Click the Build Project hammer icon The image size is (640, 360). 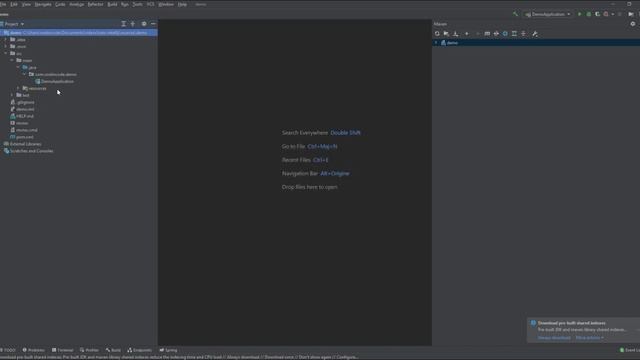click(516, 14)
